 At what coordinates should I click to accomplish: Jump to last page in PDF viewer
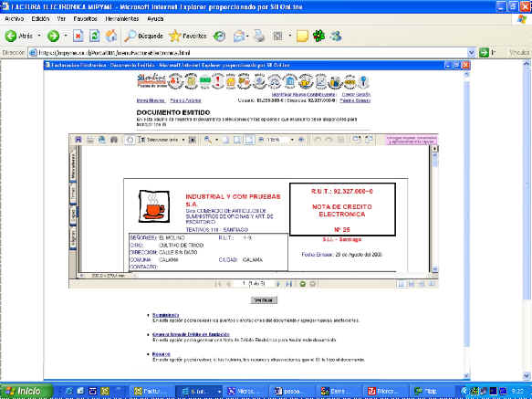(x=289, y=284)
